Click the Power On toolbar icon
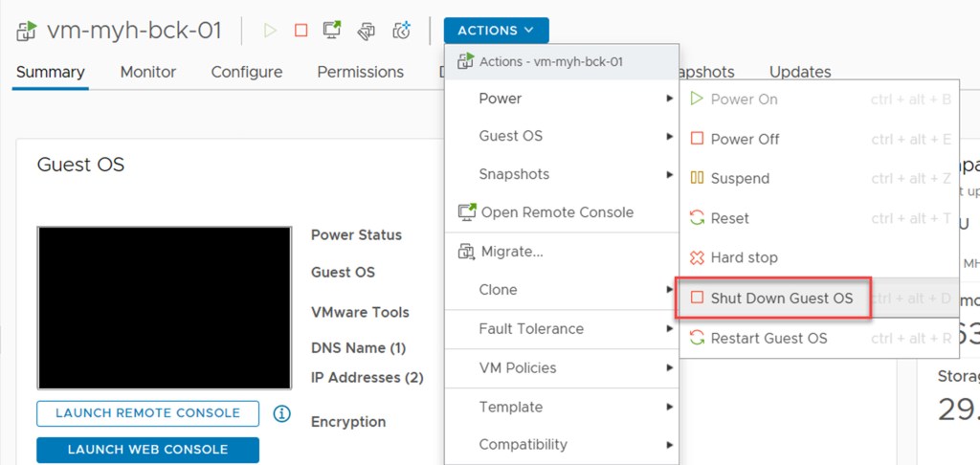Viewport: 980px width, 465px height. pos(270,31)
